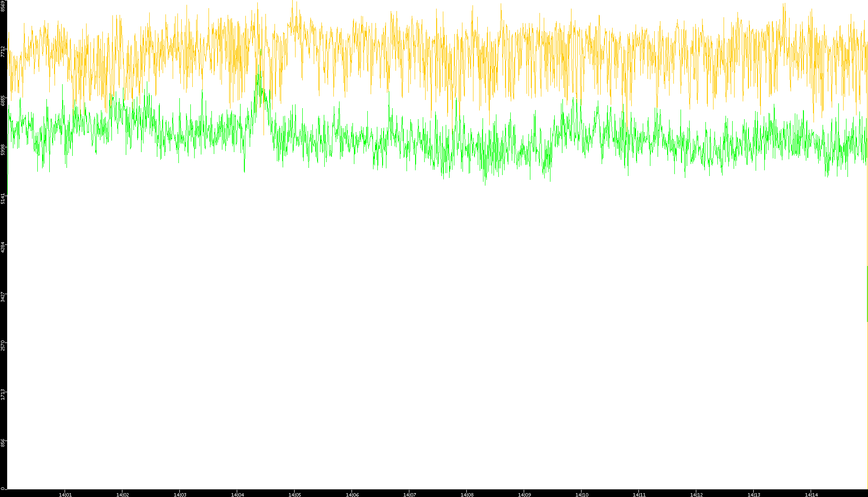Click the 14:02 time axis label
This screenshot has width=868, height=497.
coord(122,495)
